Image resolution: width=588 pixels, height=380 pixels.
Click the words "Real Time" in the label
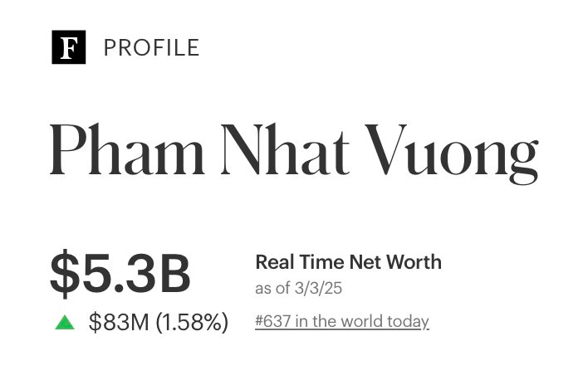coord(297,263)
